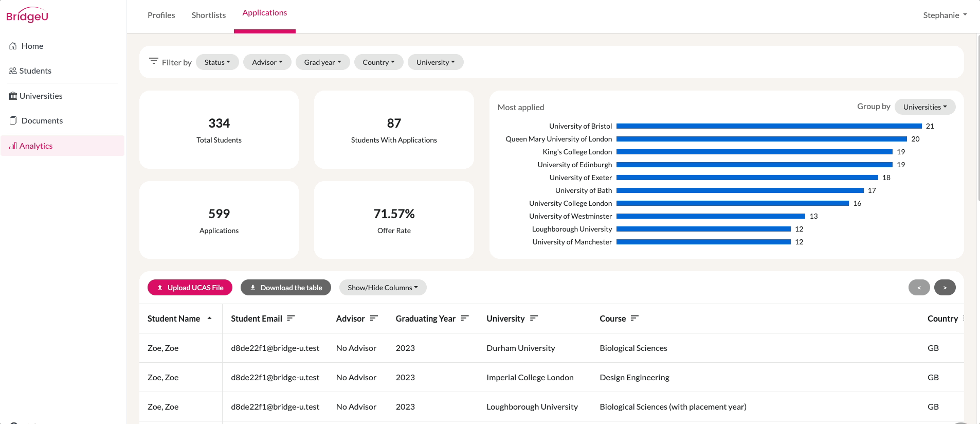Click the next page arrow button
The width and height of the screenshot is (980, 424).
coord(945,288)
